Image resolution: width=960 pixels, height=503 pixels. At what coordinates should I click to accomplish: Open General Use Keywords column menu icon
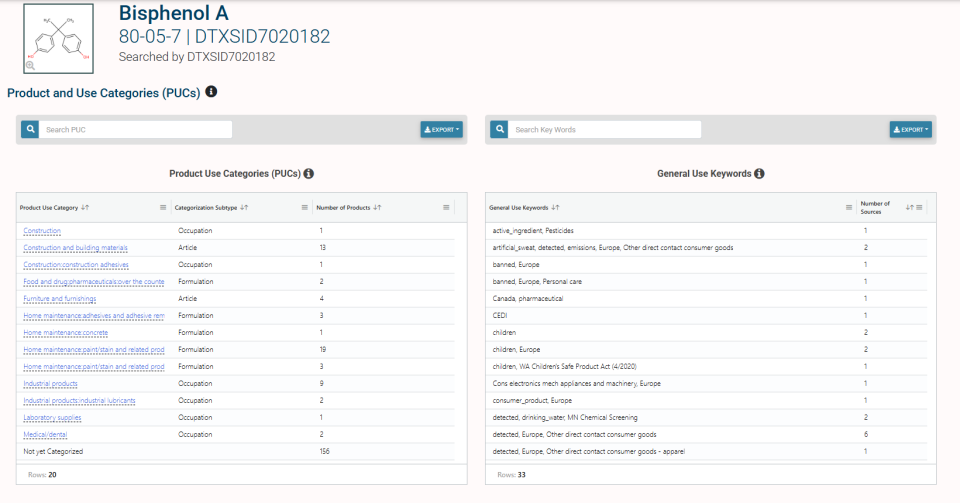[849, 207]
